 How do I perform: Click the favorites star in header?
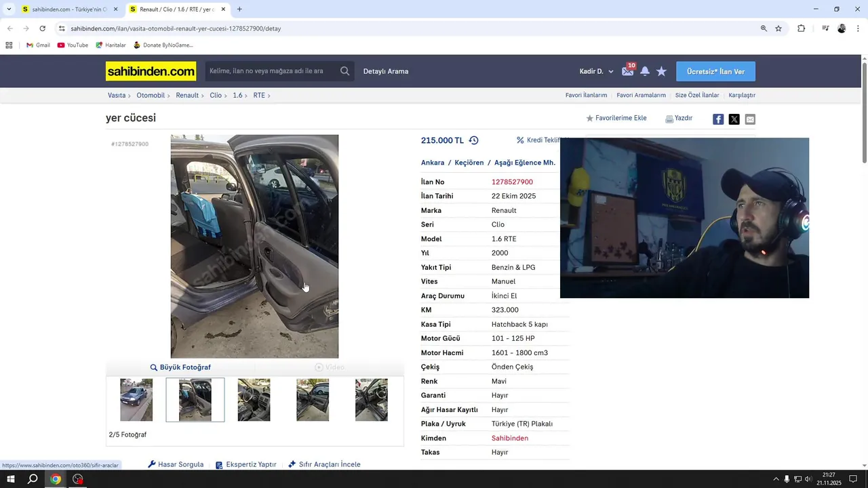click(662, 71)
